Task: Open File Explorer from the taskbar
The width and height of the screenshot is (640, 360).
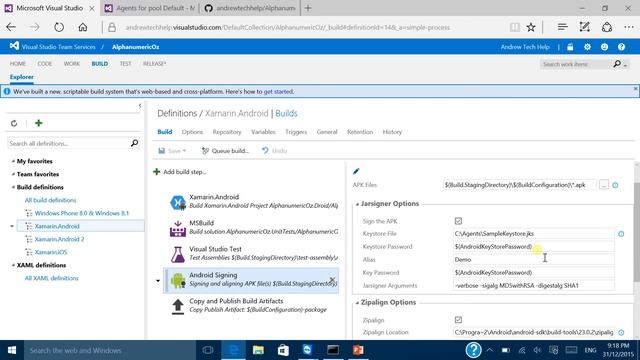Action: [x=258, y=350]
